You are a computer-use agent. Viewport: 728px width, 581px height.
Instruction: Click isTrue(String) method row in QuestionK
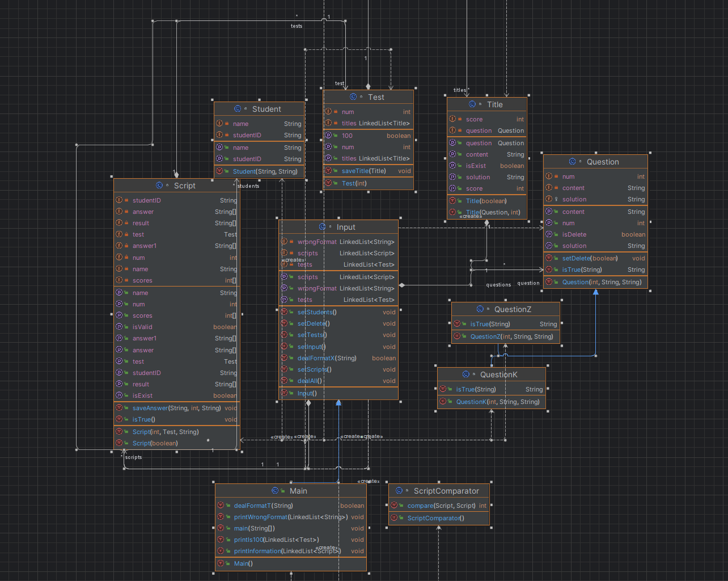[492, 389]
